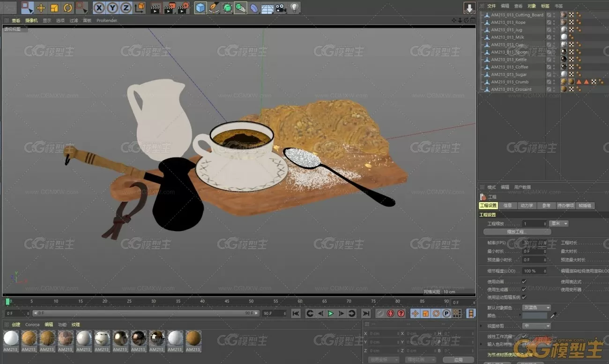Click the 工程缩放 value field
609x364 pixels.
tap(535, 224)
